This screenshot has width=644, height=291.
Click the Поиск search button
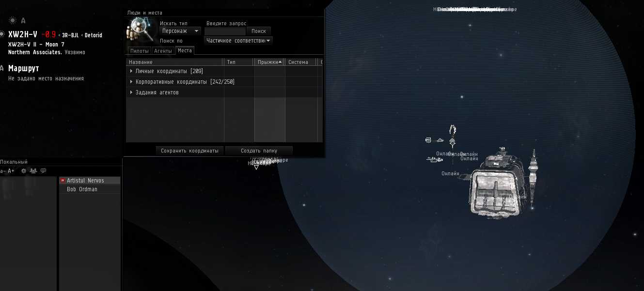pyautogui.click(x=259, y=31)
